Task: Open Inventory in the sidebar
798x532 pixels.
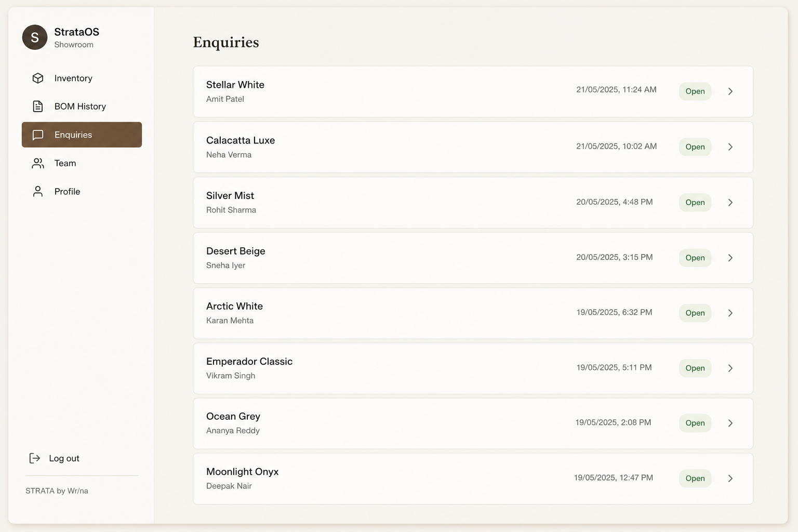Action: [82, 78]
